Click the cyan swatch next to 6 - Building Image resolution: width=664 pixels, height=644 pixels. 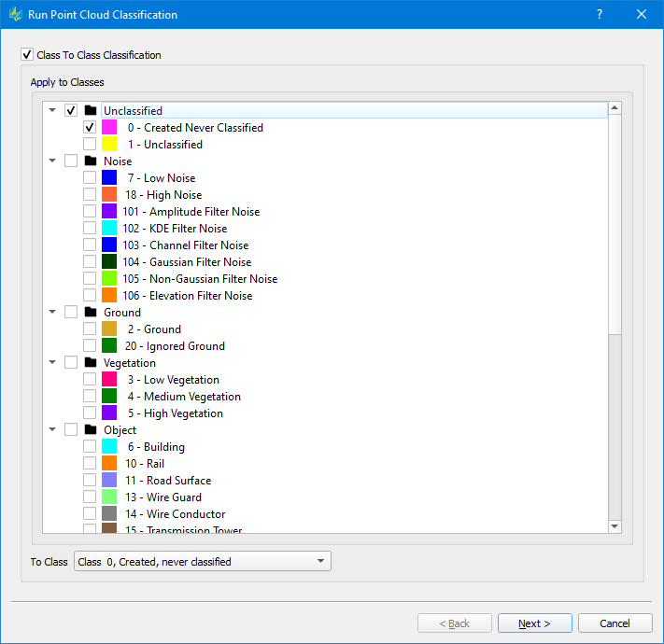(109, 447)
